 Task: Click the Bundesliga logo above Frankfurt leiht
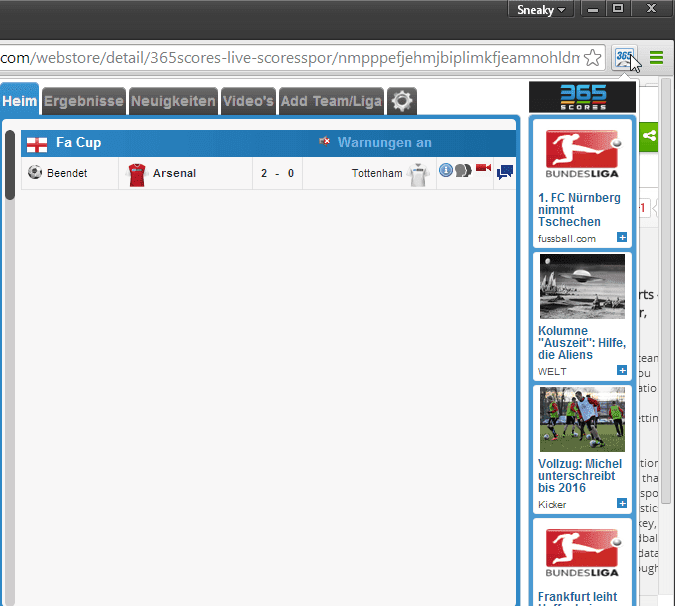click(x=582, y=553)
